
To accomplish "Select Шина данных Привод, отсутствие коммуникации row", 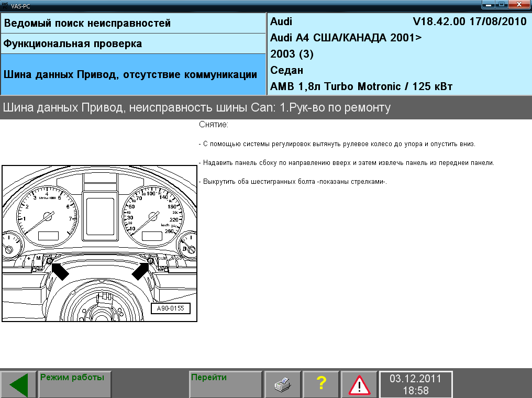I will click(133, 74).
